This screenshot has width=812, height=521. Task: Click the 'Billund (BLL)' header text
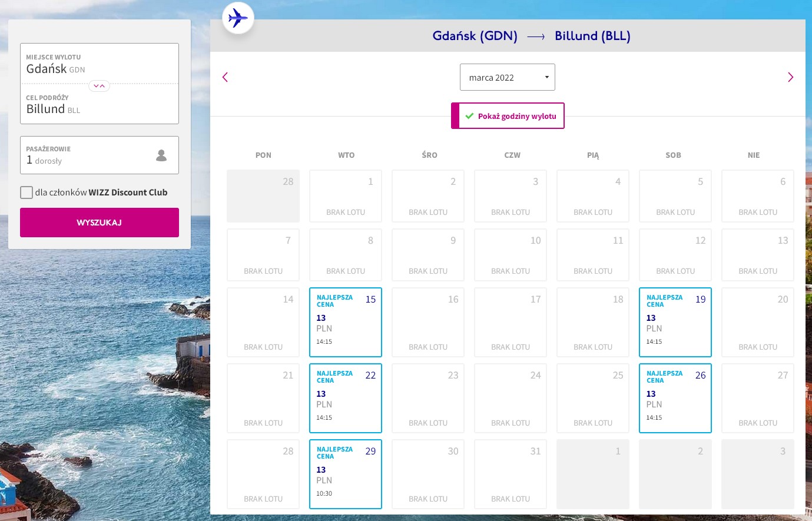(x=592, y=36)
